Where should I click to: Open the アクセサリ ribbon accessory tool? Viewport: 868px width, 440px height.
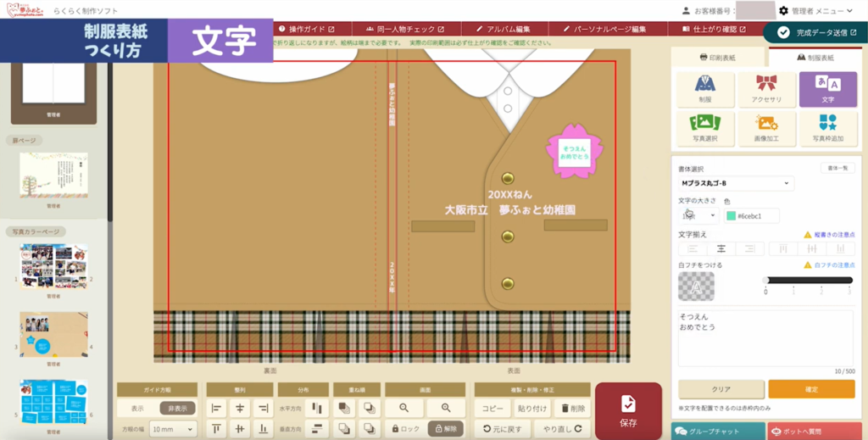(x=766, y=89)
